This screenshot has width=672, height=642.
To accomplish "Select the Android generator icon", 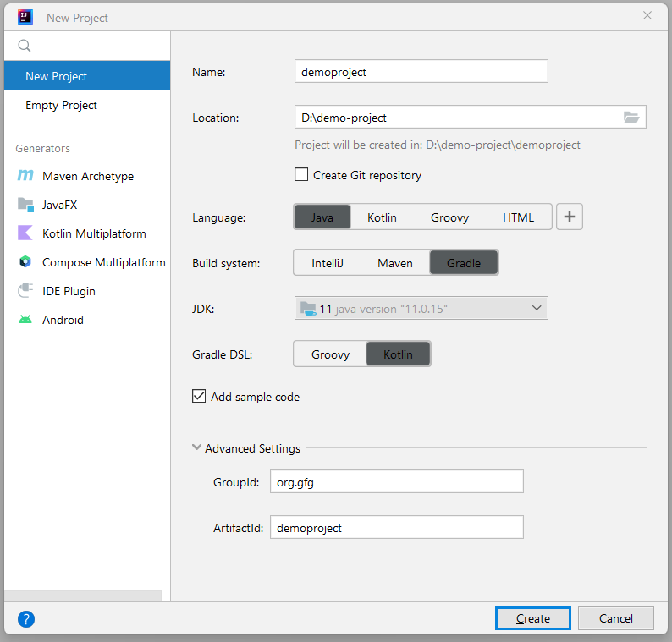I will click(25, 320).
